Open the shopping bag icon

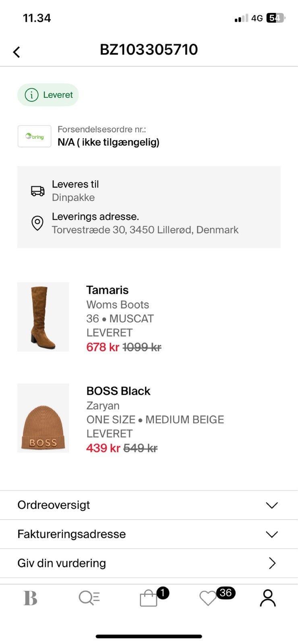click(x=149, y=599)
